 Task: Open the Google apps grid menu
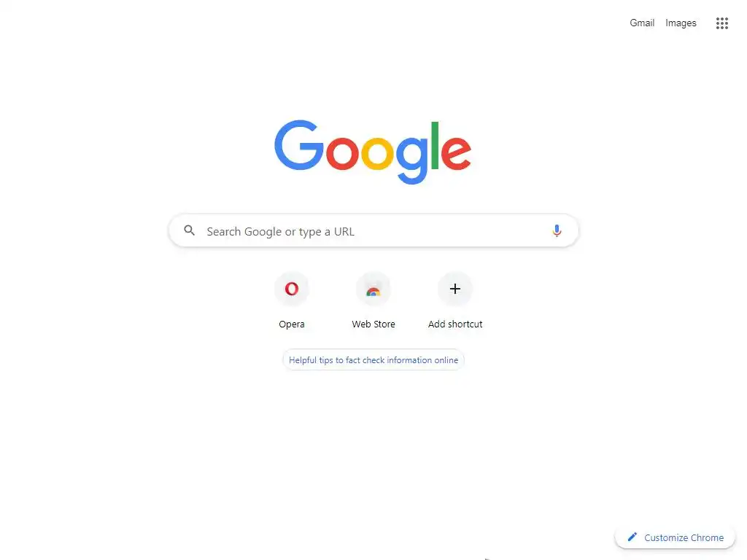721,23
